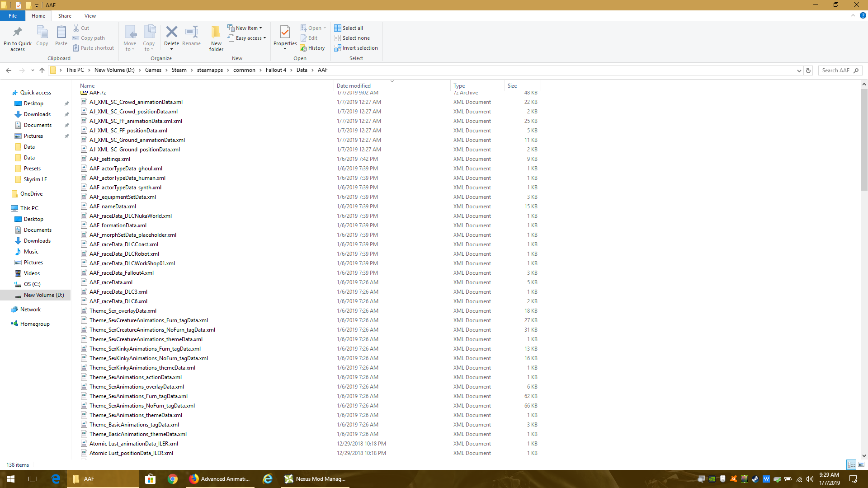Open the Easy access dropdown

[x=247, y=38]
